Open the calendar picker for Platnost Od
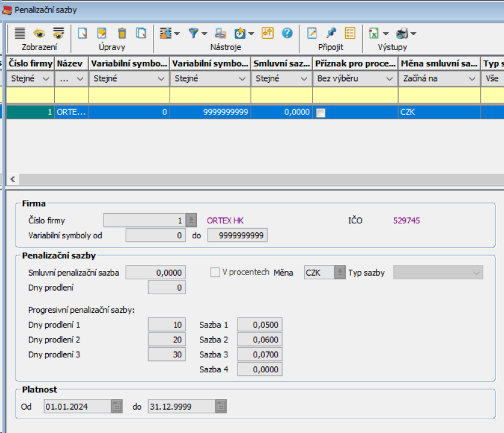The height and width of the screenshot is (433, 504). [117, 407]
